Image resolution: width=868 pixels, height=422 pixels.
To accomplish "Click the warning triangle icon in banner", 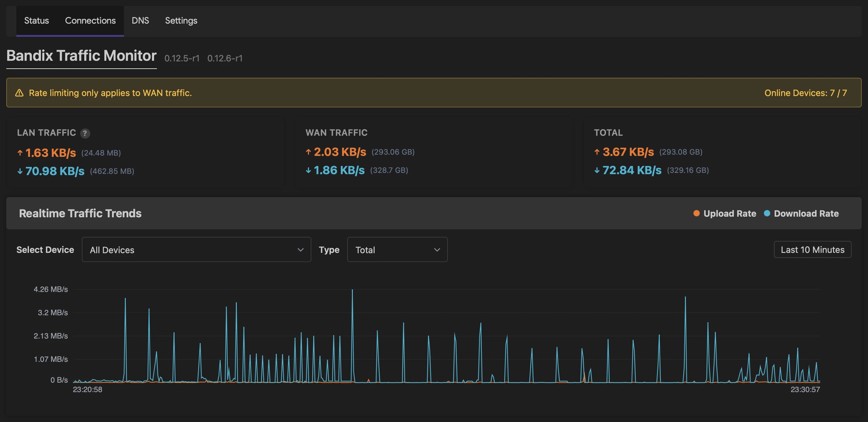I will [x=19, y=93].
